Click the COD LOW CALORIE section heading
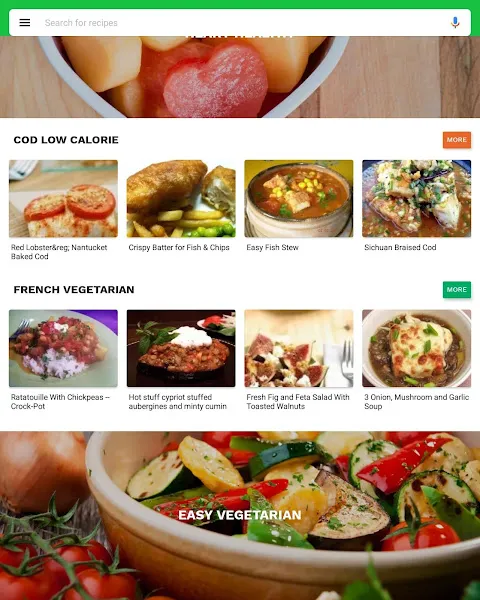The width and height of the screenshot is (480, 600). [66, 140]
